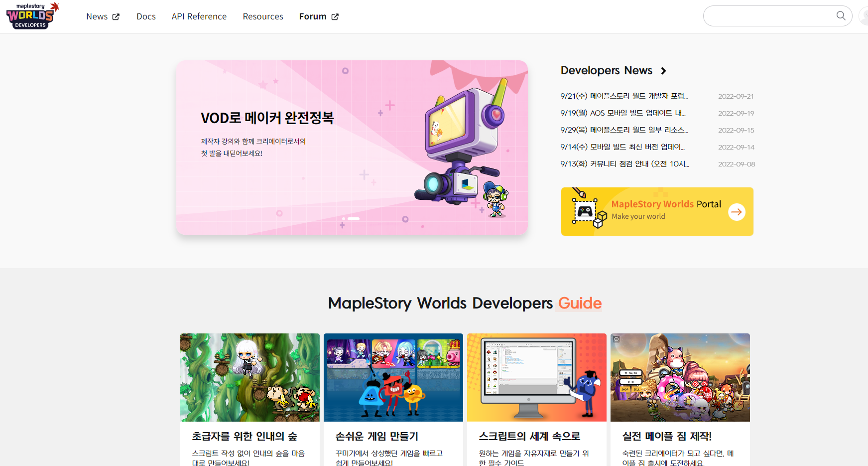Click the 손쉬운 게임 만들기 title
Screen dimensions: 868x466
(377, 436)
